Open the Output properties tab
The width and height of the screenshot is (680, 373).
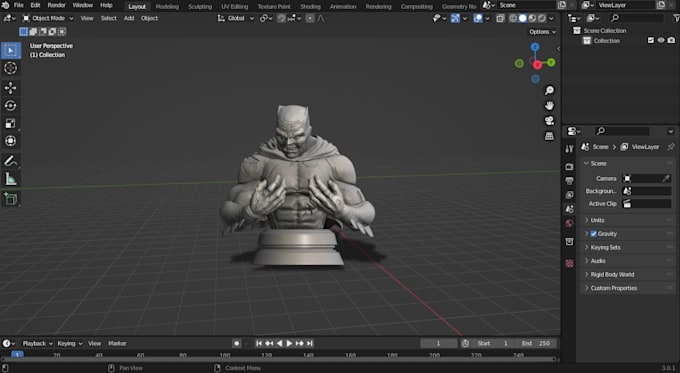(x=569, y=180)
